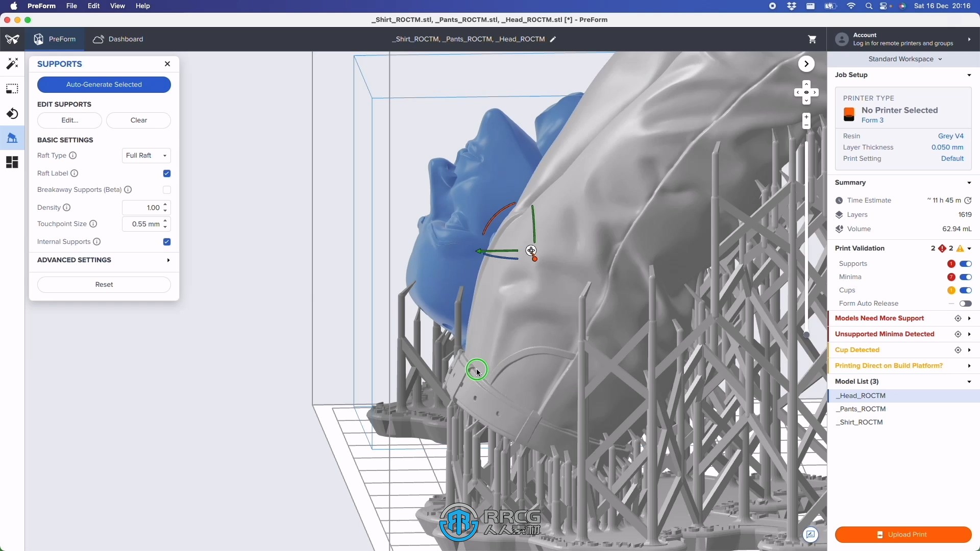Toggle Internal Supports checkbox
980x551 pixels.
pyautogui.click(x=166, y=241)
